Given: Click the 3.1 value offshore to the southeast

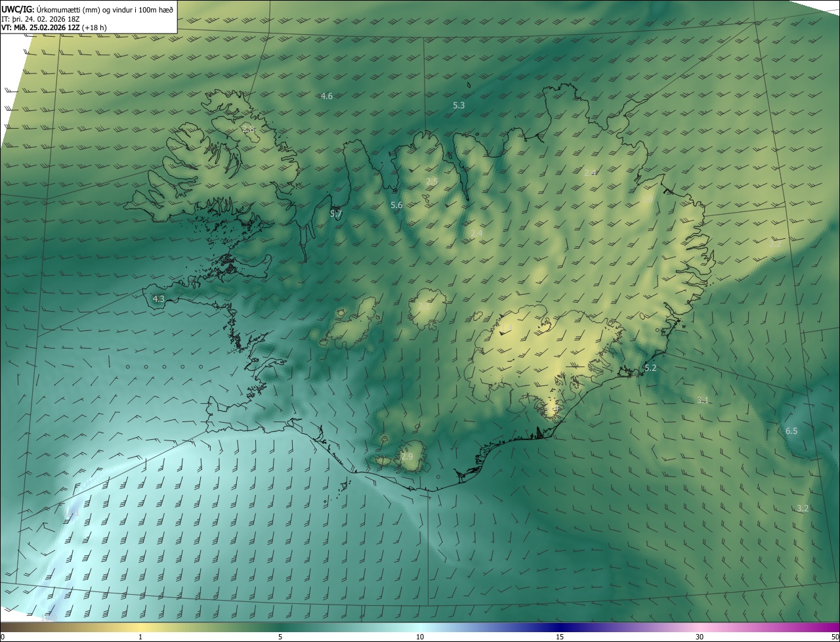Looking at the screenshot, I should (702, 400).
